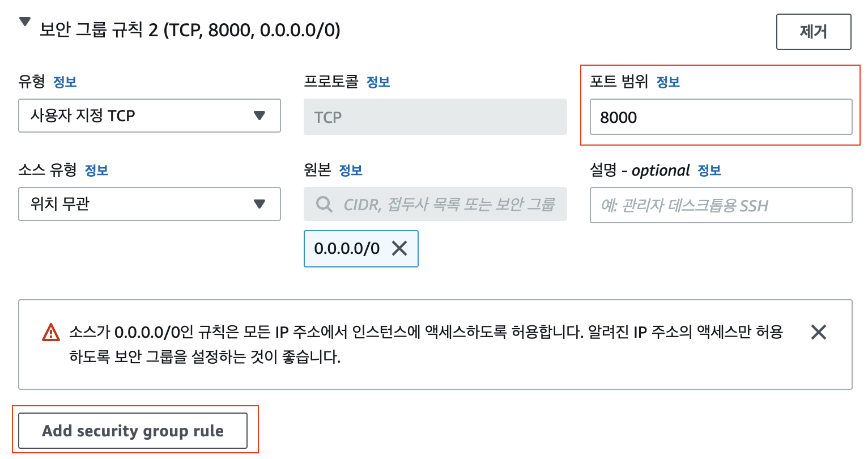The height and width of the screenshot is (459, 868).
Task: Click the disabled TCP protocol field
Action: coord(435,117)
